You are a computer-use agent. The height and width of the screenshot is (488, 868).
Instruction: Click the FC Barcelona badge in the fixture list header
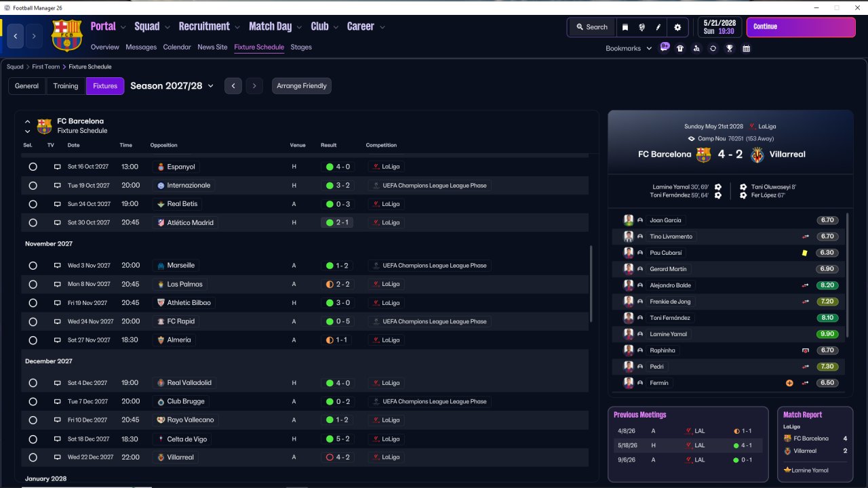44,126
